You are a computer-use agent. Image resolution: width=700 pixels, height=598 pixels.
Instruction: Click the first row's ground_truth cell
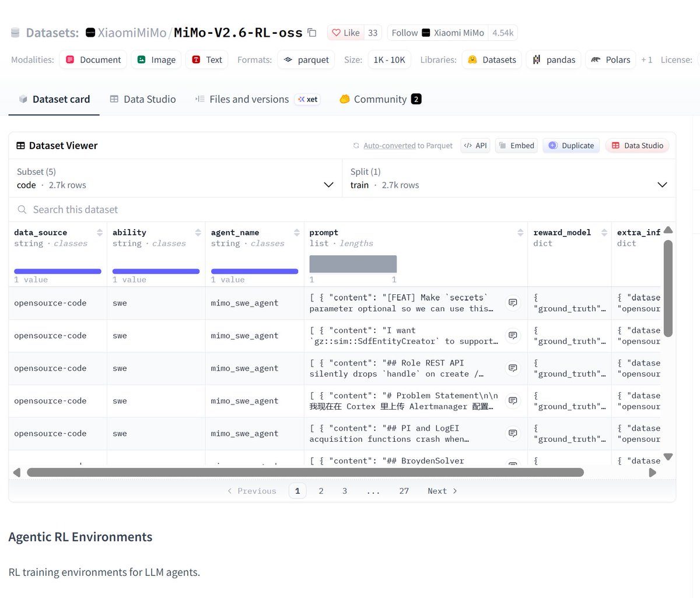tap(569, 303)
